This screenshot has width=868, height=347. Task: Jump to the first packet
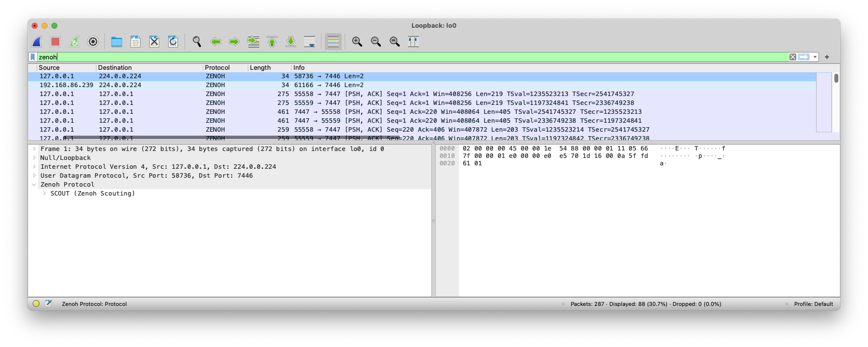[272, 42]
